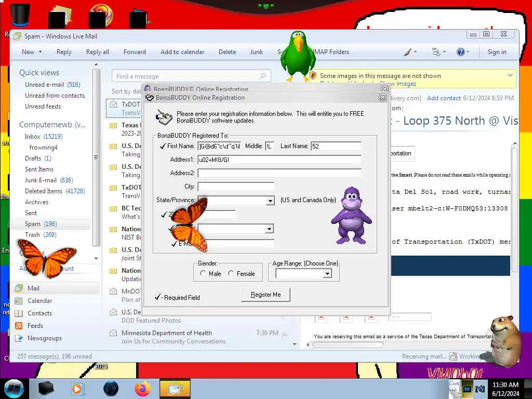The image size is (532, 399).
Task: Click the envelope icon of the MnDOT message
Action: 113,291
